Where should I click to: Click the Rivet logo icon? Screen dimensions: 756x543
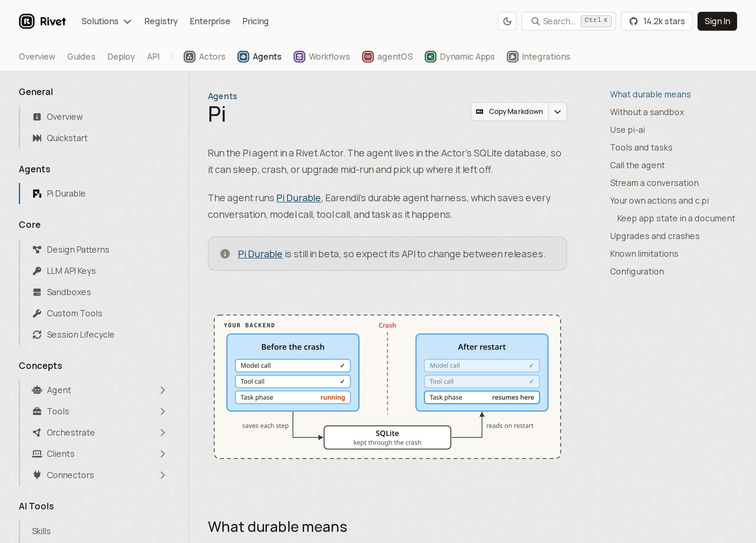point(27,21)
